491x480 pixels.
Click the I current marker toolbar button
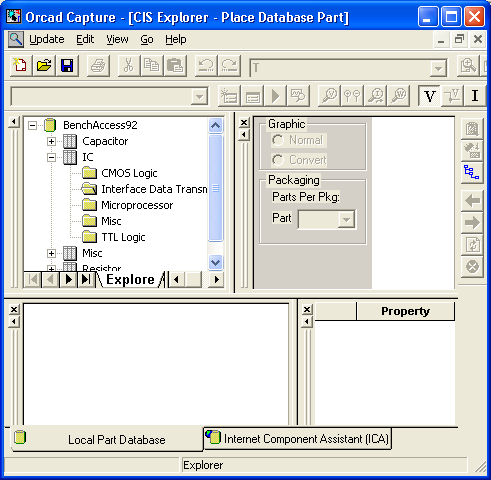475,96
